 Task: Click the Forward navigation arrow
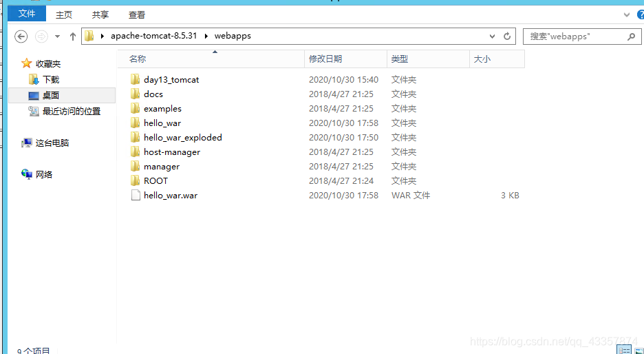pos(41,37)
